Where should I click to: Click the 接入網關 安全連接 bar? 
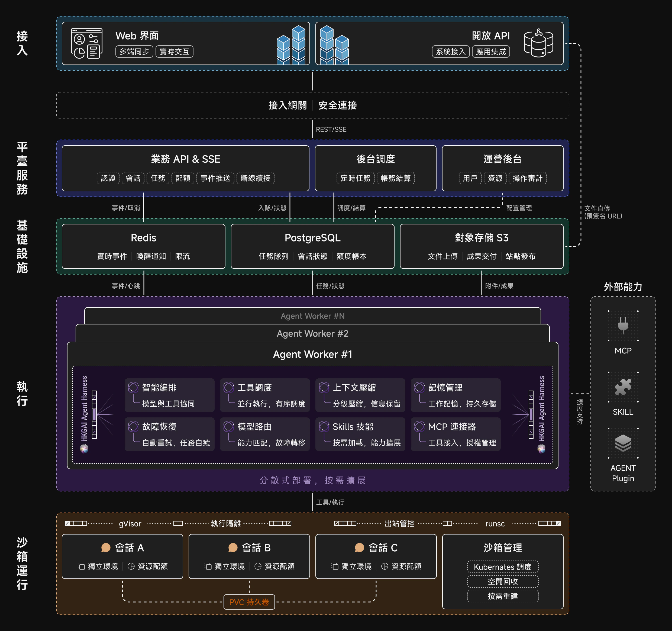[x=313, y=105]
